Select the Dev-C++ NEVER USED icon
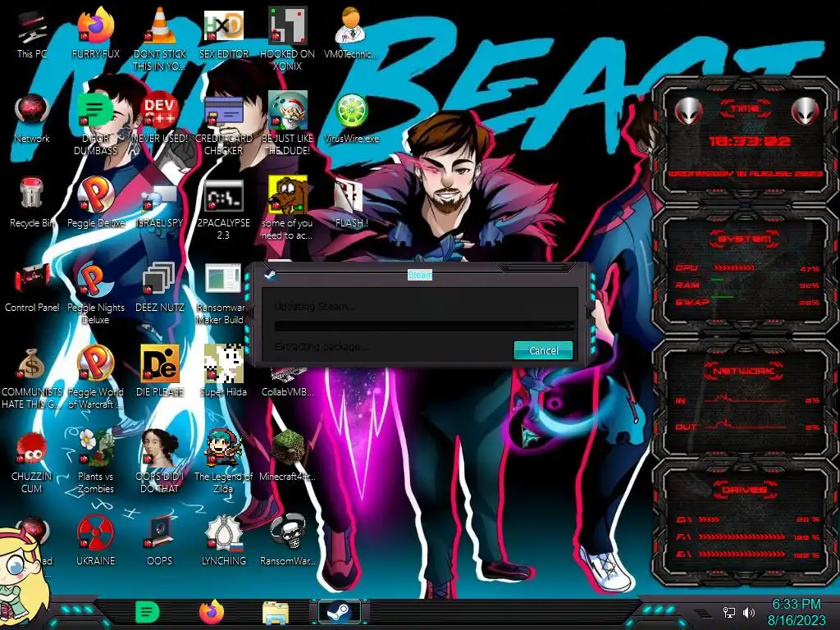 159,118
